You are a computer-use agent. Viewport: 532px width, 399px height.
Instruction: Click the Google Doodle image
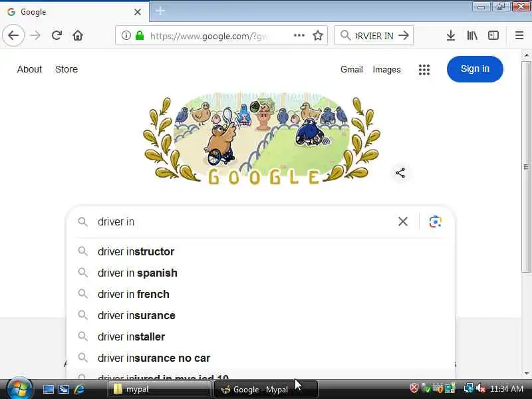pyautogui.click(x=261, y=140)
